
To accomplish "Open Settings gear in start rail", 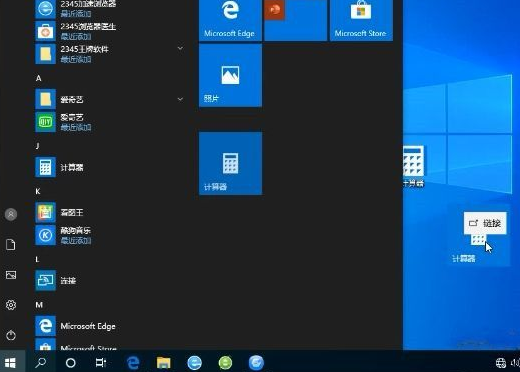I will tap(11, 305).
